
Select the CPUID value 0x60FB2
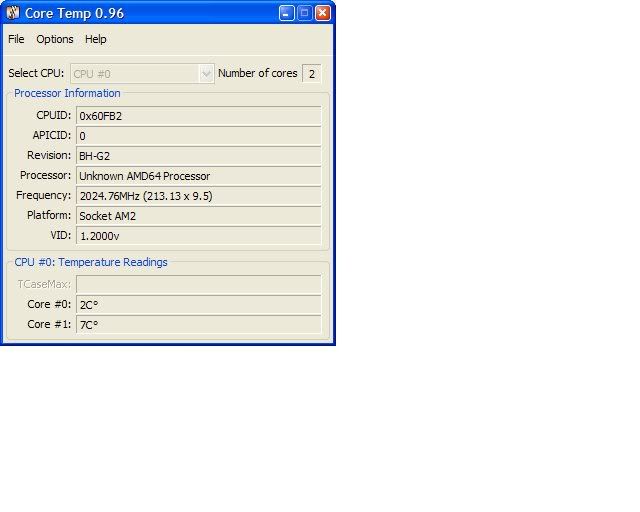coord(198,116)
